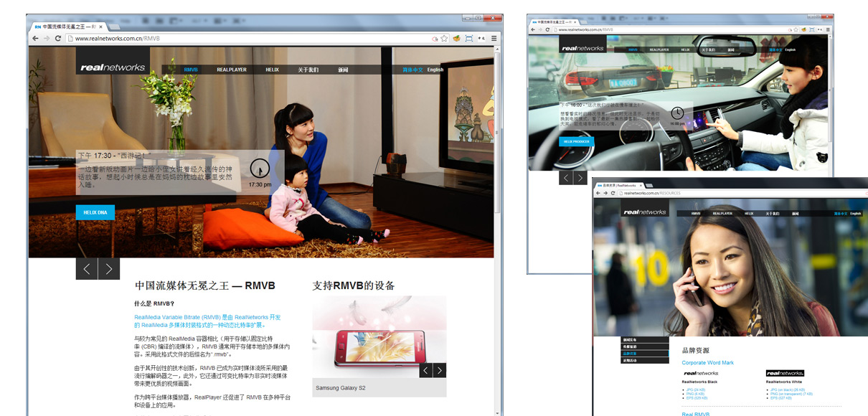Click the HELIX DNA button

[95, 212]
